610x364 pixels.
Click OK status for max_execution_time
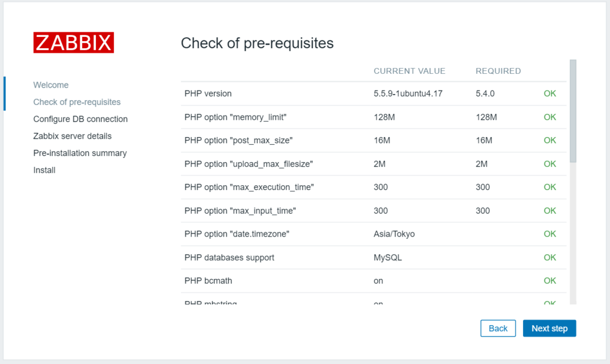(549, 187)
